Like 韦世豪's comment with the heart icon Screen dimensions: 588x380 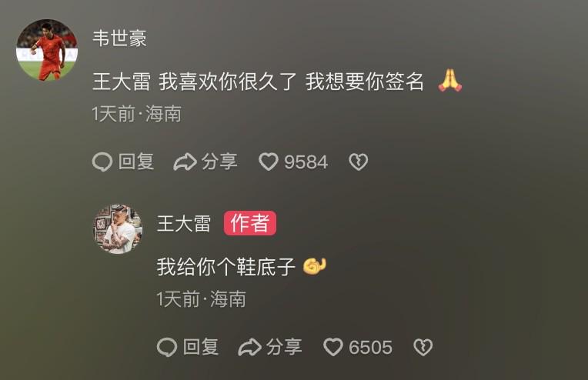click(x=269, y=162)
